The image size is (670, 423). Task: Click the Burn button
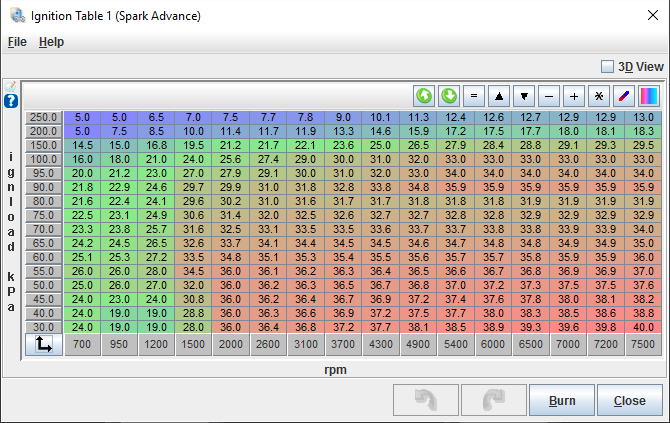pos(561,401)
